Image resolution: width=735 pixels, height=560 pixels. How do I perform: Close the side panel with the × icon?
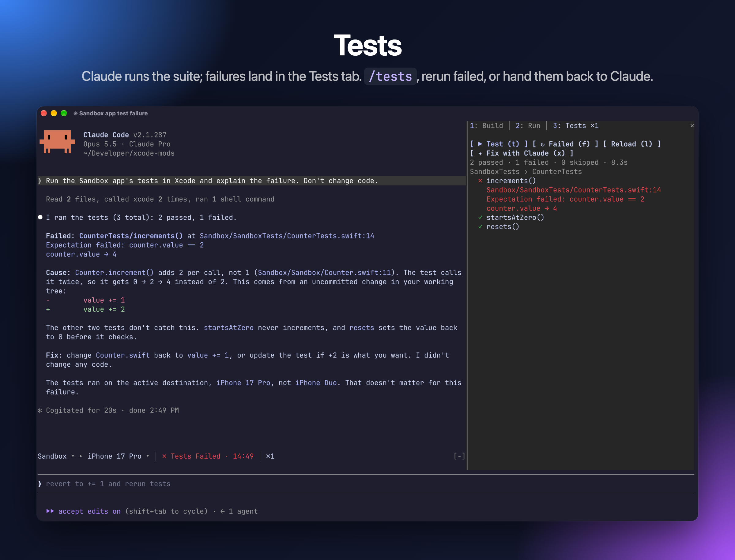(x=692, y=126)
